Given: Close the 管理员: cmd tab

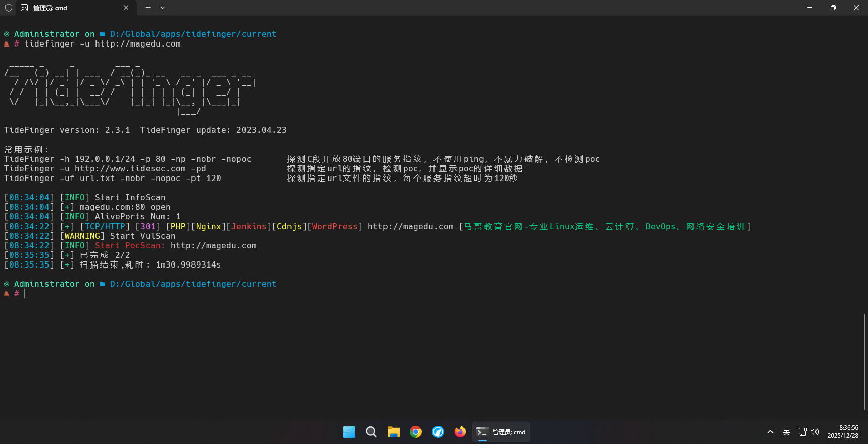Looking at the screenshot, I should (x=126, y=8).
